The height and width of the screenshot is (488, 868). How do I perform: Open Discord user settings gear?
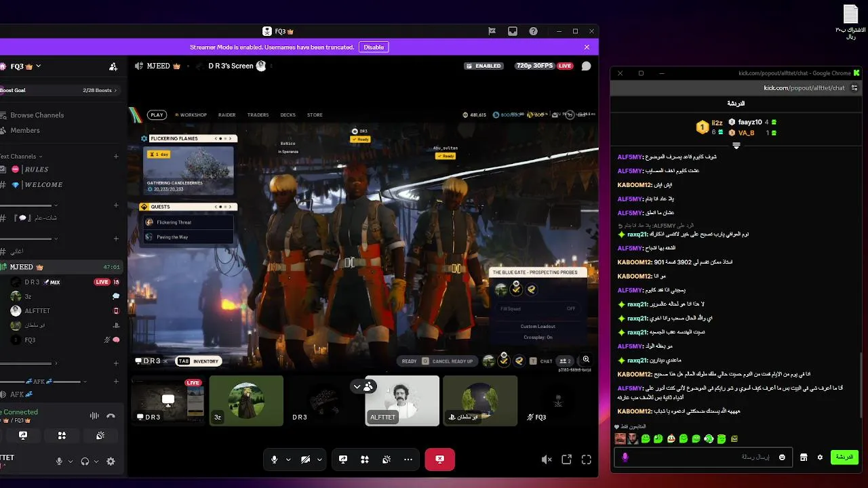click(111, 461)
